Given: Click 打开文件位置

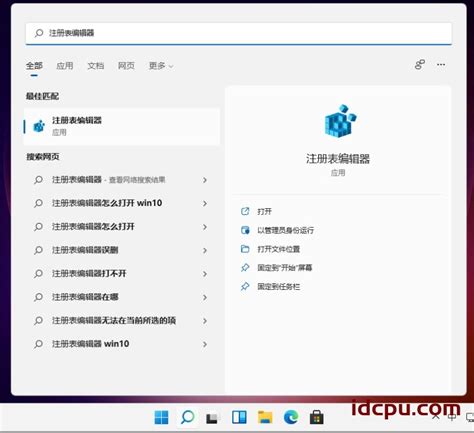Looking at the screenshot, I should pyautogui.click(x=278, y=249).
